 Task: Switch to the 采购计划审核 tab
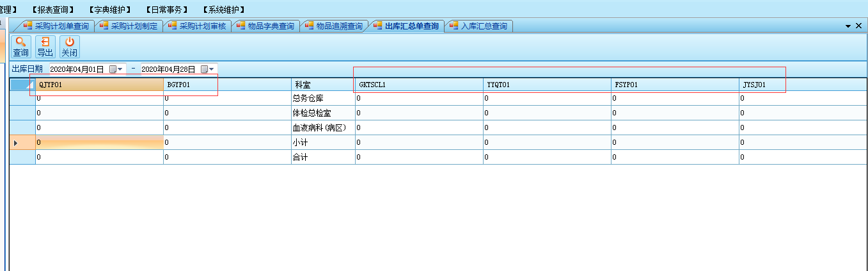pyautogui.click(x=197, y=26)
